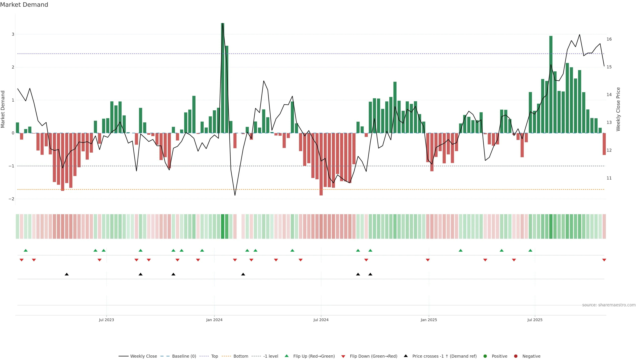Click the first black price-cross triangle marker

[x=67, y=274]
